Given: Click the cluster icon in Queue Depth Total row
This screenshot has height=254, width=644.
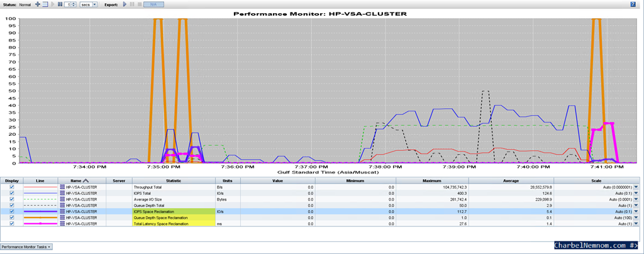Looking at the screenshot, I should pyautogui.click(x=62, y=205).
